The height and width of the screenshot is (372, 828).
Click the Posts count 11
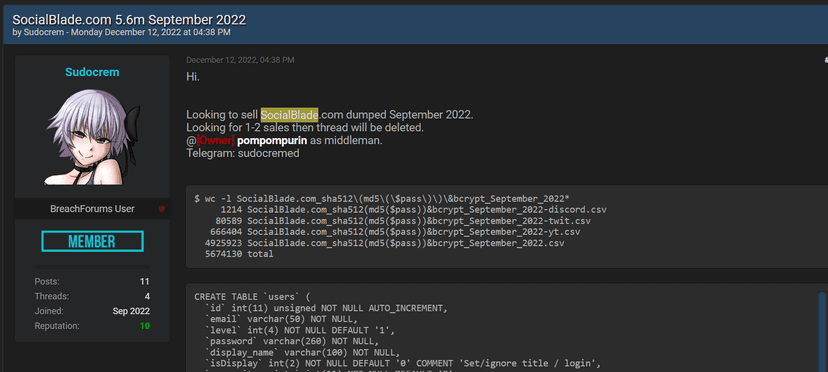(x=145, y=282)
